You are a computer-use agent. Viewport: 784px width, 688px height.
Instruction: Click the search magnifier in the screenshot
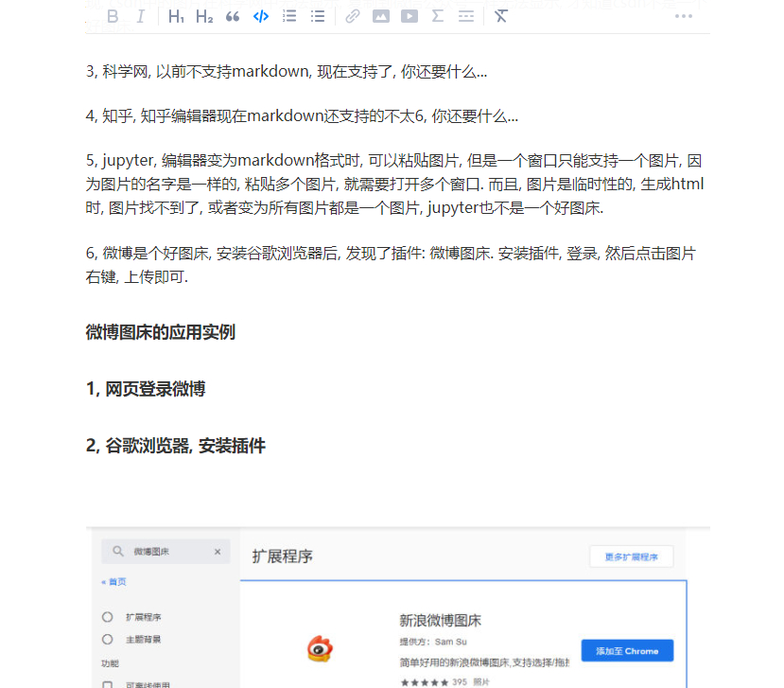click(x=117, y=552)
